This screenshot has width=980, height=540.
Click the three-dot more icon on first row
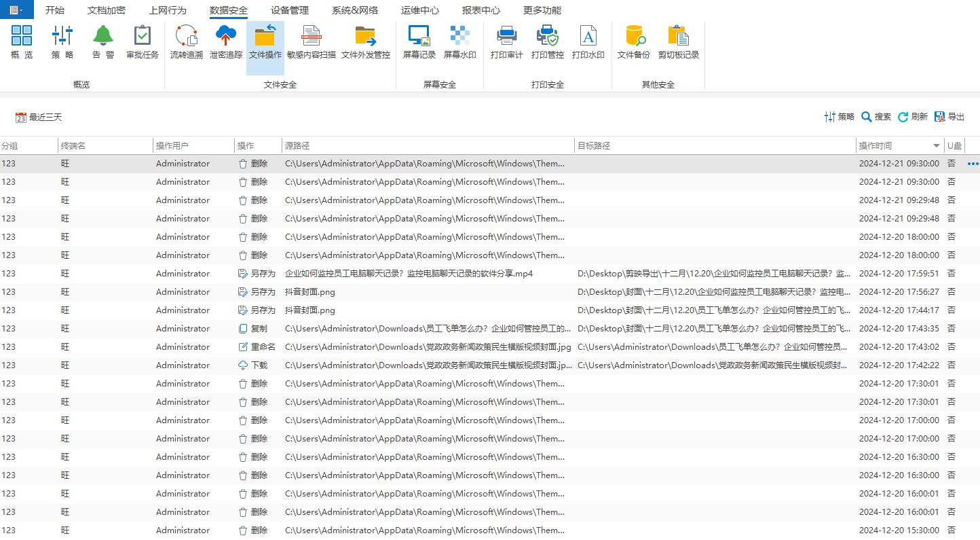pyautogui.click(x=973, y=164)
